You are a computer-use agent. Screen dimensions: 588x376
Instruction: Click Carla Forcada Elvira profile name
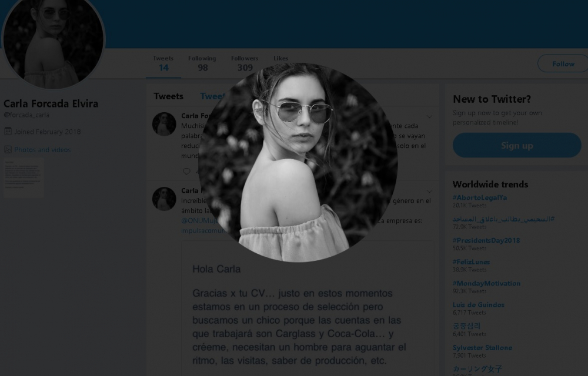(x=51, y=103)
